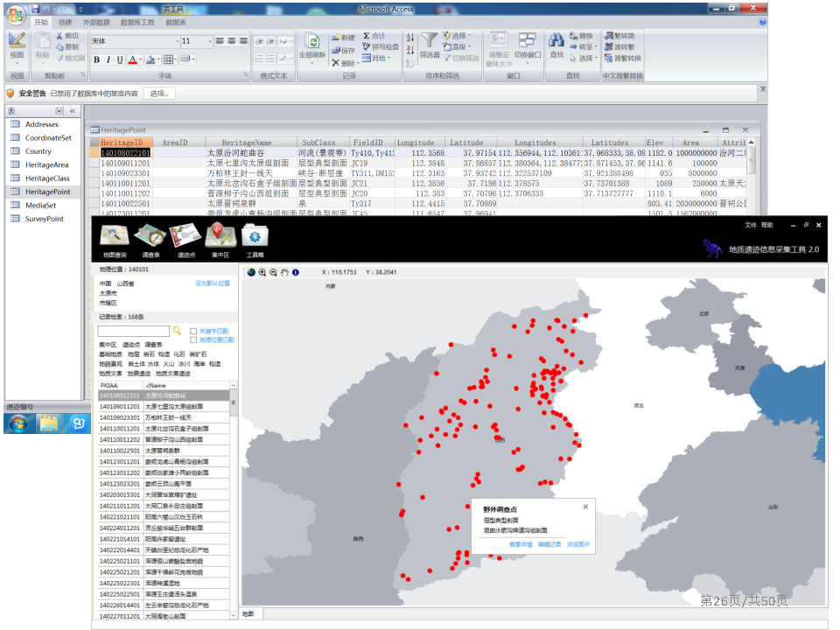Screen dimensions: 840x630
Task: Open the 转至 go to dropdown
Action: [x=584, y=47]
